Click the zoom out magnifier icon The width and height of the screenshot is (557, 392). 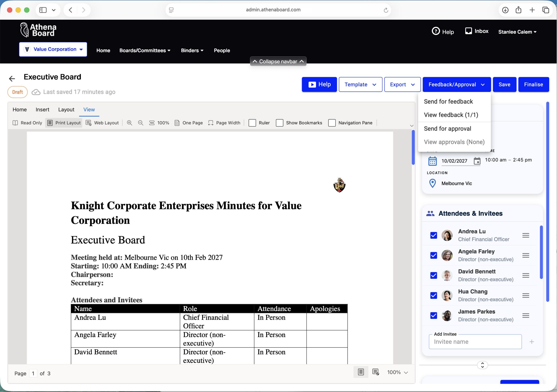[x=141, y=123]
